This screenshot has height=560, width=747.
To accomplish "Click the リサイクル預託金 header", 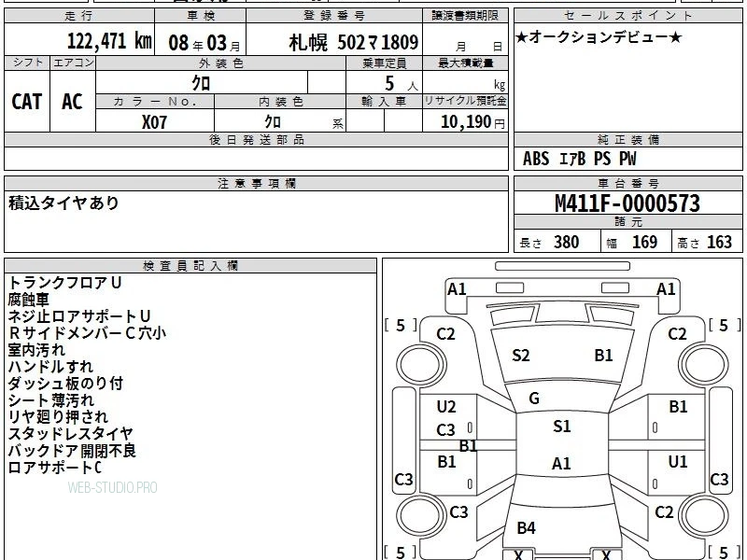I will coord(465,101).
